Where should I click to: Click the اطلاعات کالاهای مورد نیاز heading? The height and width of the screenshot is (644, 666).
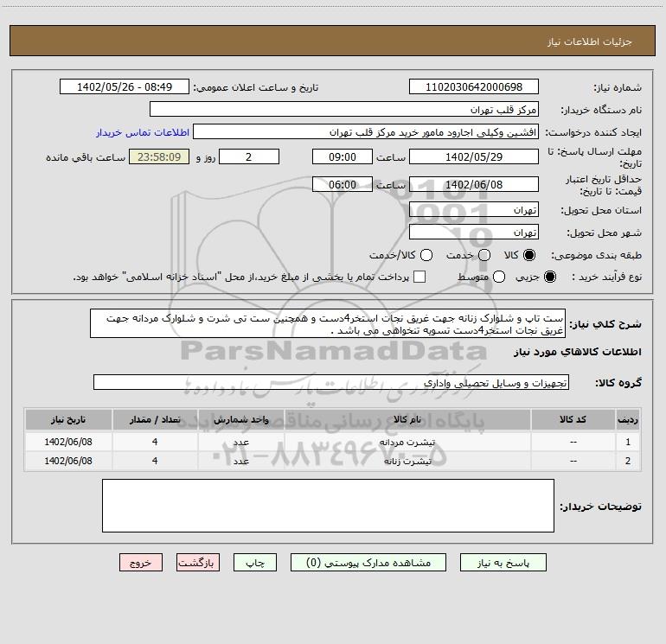[578, 352]
